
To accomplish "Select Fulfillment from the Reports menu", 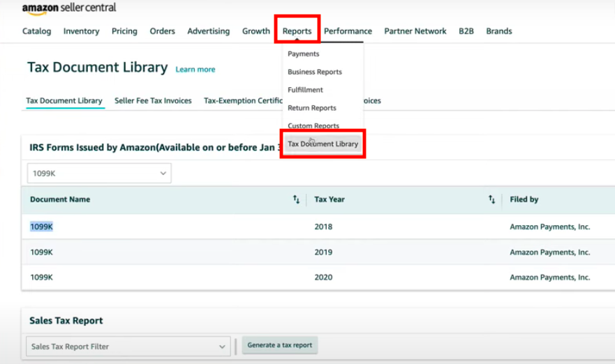I will click(305, 90).
